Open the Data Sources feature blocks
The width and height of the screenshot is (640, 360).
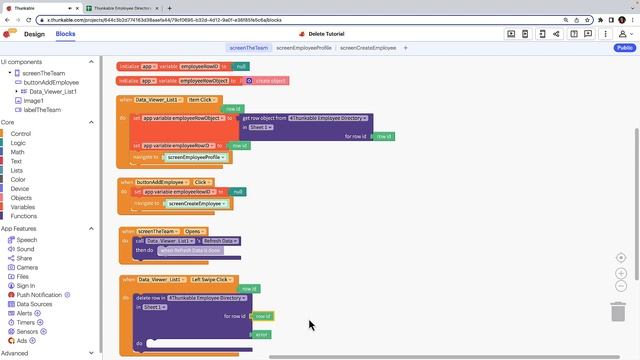34,304
